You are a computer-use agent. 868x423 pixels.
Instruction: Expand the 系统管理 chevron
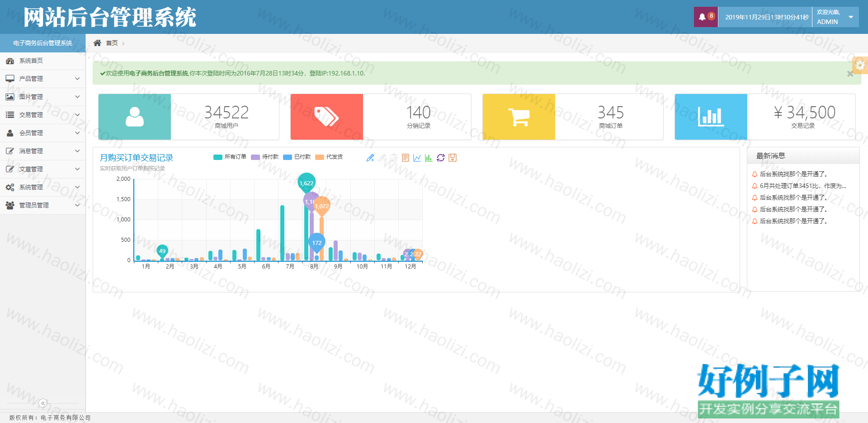coord(77,187)
